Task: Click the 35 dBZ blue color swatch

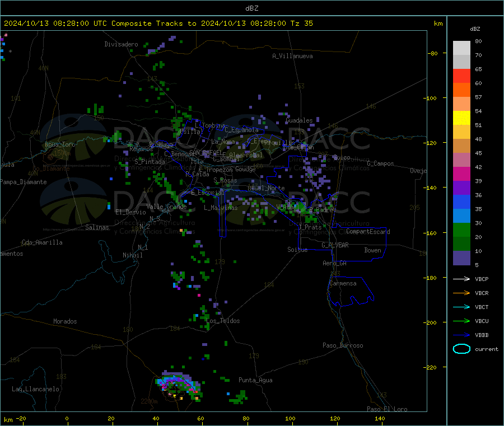Action: 461,216
